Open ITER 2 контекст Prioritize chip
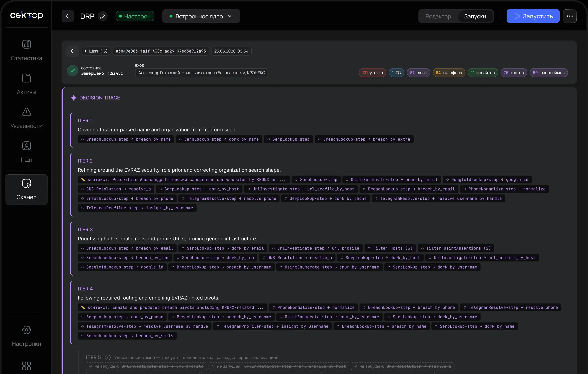 coord(184,180)
